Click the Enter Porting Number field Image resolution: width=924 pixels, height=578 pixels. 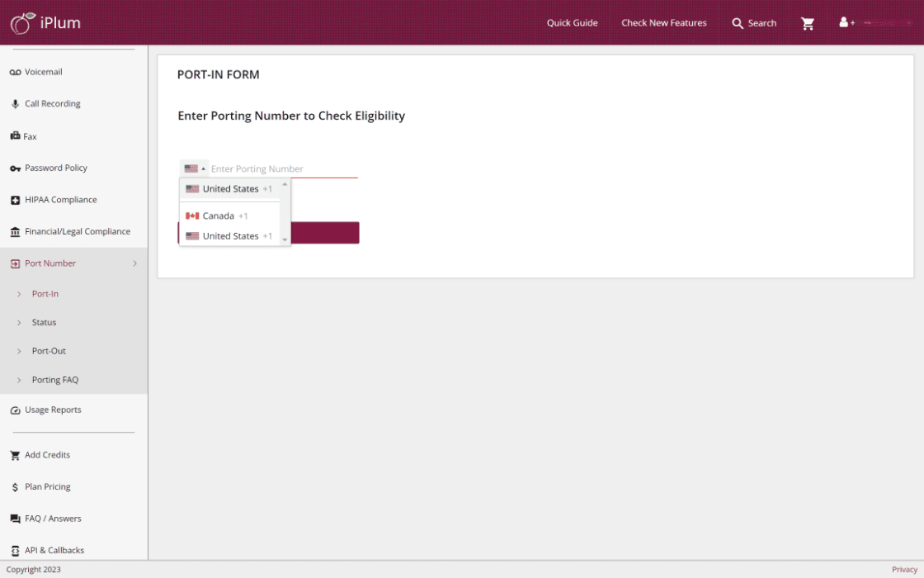[283, 169]
